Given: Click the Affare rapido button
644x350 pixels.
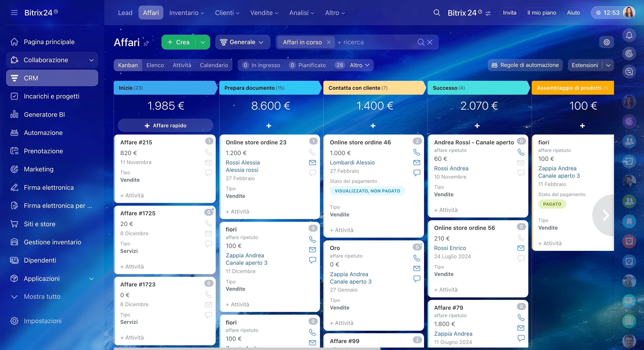Looking at the screenshot, I should point(166,126).
